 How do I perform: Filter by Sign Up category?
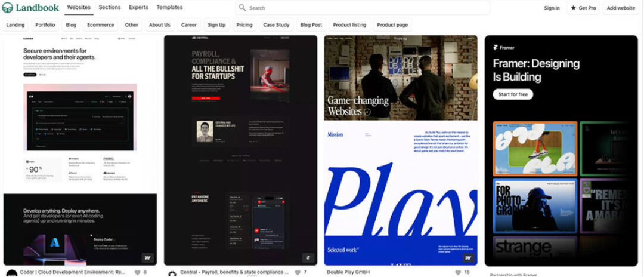point(216,24)
